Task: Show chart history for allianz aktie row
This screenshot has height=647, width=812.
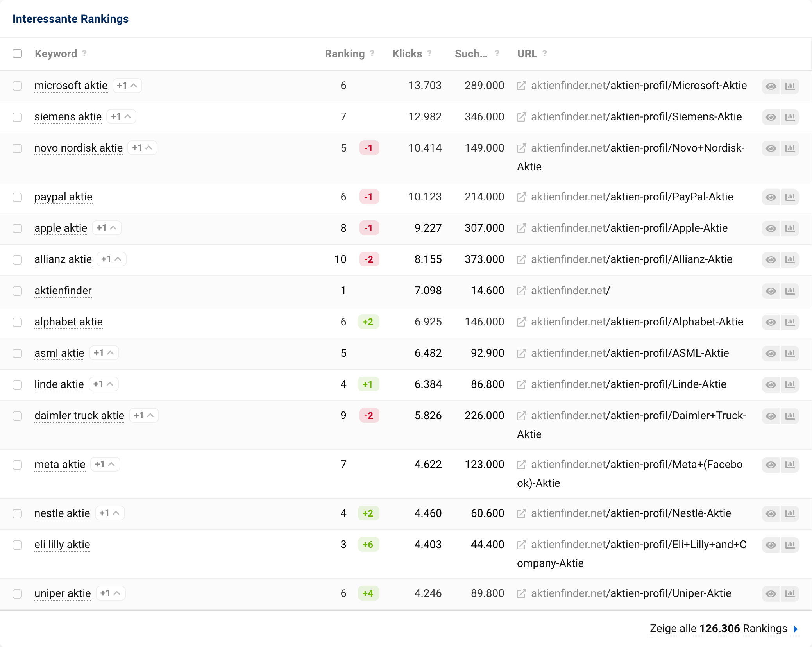Action: coord(790,260)
